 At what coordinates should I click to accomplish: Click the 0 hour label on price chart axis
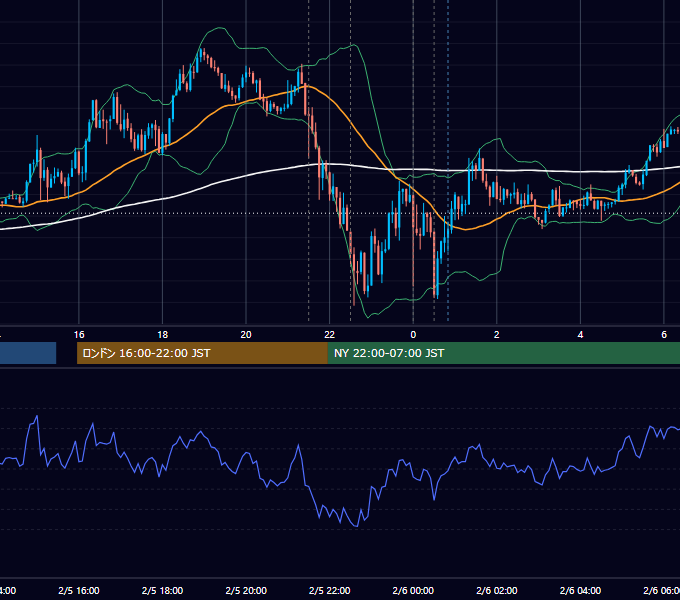point(413,335)
